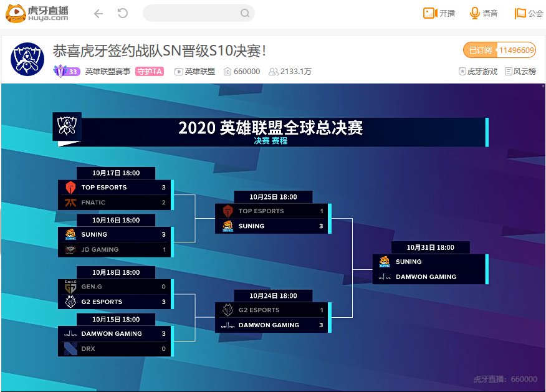The height and width of the screenshot is (392, 546).
Task: Open 虎牙游戏 link
Action: [x=478, y=72]
